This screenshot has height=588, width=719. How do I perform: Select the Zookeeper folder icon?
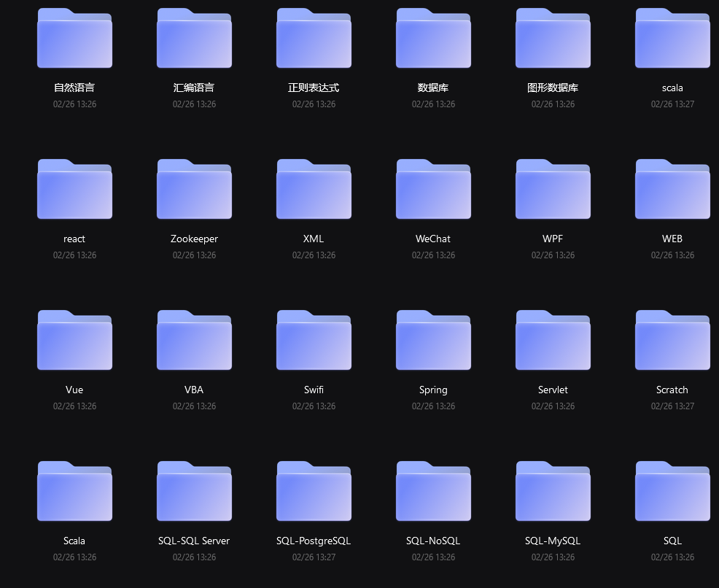click(x=195, y=189)
